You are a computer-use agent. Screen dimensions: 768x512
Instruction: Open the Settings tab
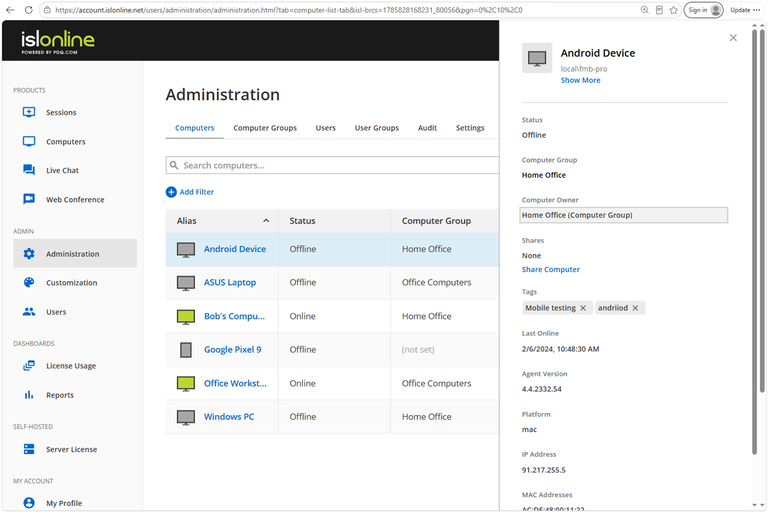click(470, 128)
